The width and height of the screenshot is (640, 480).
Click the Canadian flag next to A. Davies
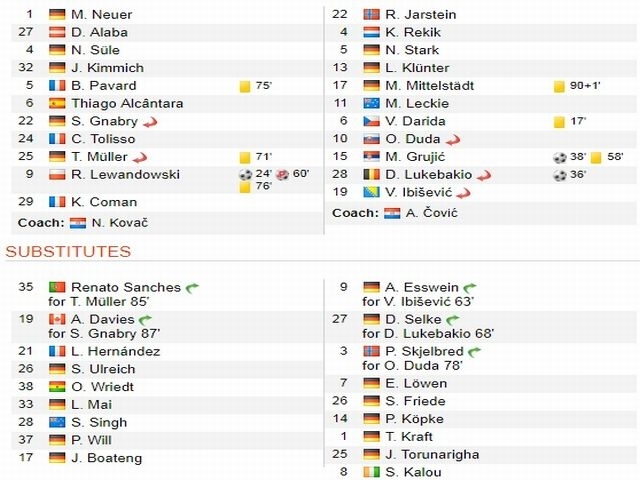click(x=57, y=319)
